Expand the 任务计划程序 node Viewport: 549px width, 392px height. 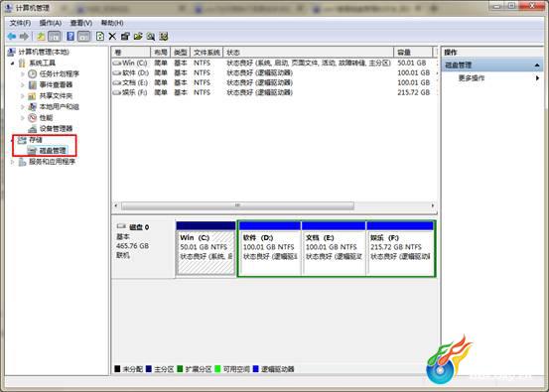[x=23, y=74]
